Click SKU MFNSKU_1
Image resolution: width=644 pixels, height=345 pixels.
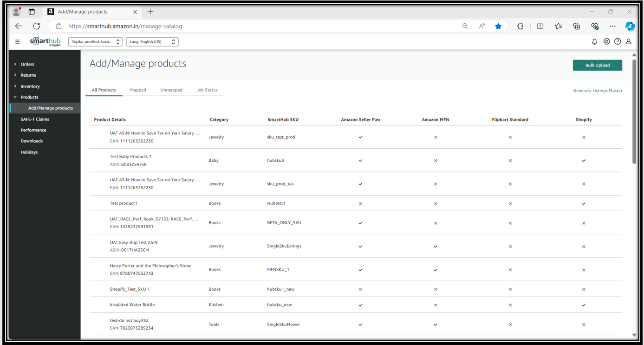(278, 270)
